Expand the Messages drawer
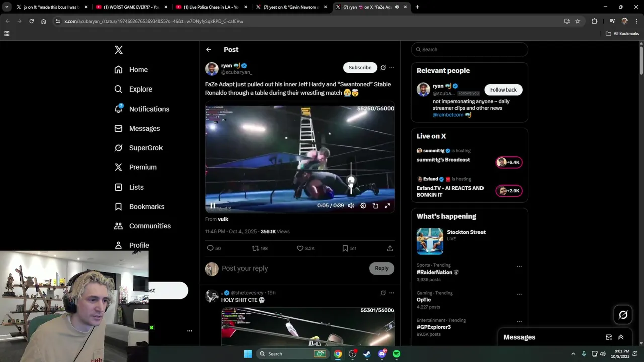This screenshot has width=644, height=362. 621,337
